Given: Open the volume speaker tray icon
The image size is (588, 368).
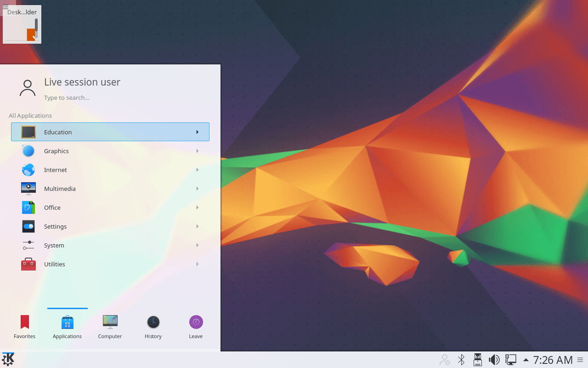Looking at the screenshot, I should tap(494, 360).
